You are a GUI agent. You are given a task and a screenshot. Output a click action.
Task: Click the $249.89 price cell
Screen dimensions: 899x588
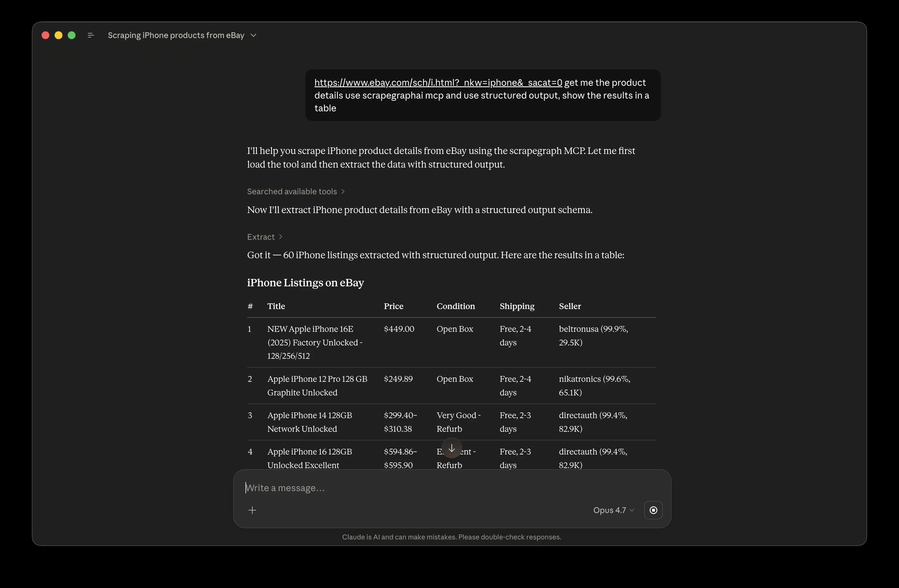click(x=398, y=379)
